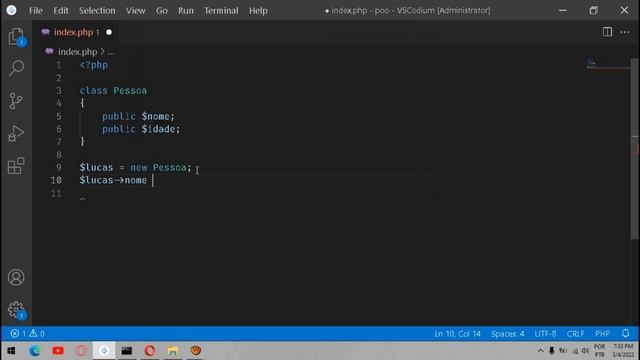
Task: Open the View menu
Action: click(x=136, y=11)
